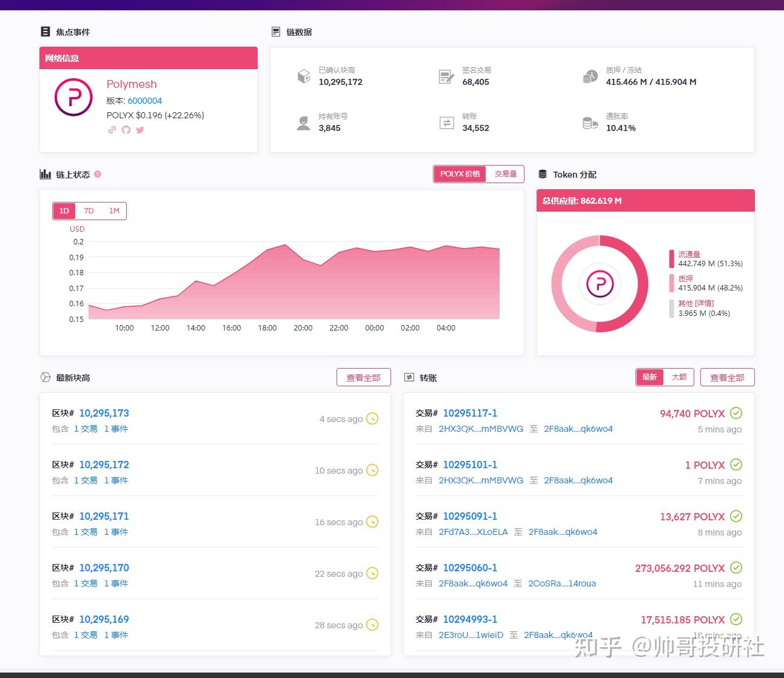Switch the chart to 交易量
Viewport: 784px width, 678px height.
point(506,174)
